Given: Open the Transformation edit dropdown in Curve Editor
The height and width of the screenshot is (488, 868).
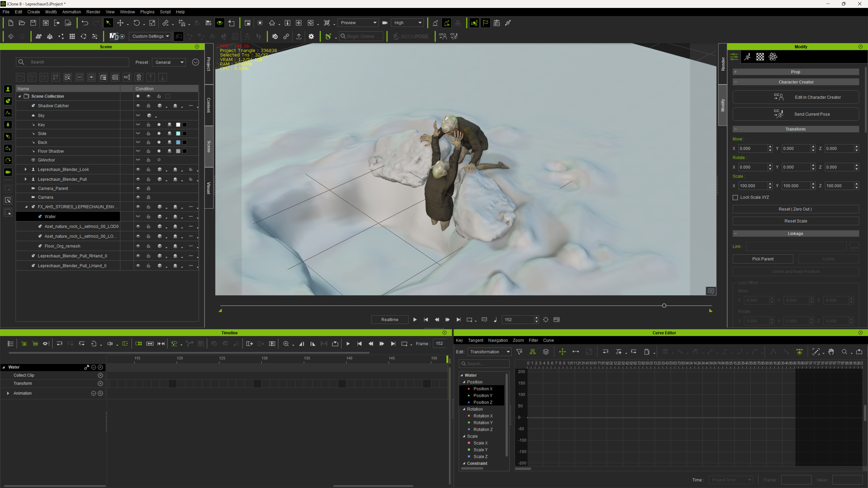Looking at the screenshot, I should click(x=490, y=352).
